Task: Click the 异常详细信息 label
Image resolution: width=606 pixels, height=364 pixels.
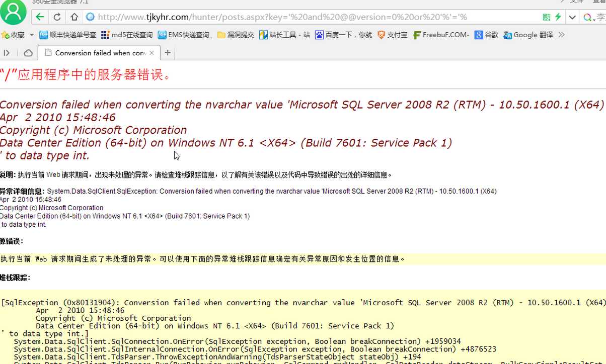Action: tap(22, 191)
